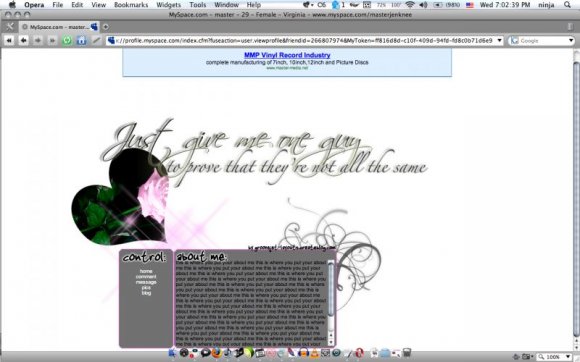Viewport: 580px width, 362px height.
Task: Click the rewind navigation button
Action: click(9, 40)
